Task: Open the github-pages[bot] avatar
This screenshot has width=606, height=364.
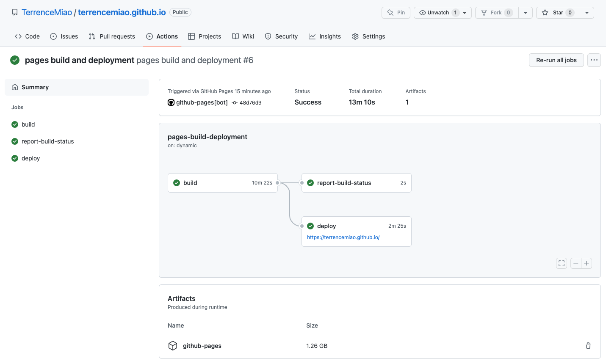Action: coord(171,102)
